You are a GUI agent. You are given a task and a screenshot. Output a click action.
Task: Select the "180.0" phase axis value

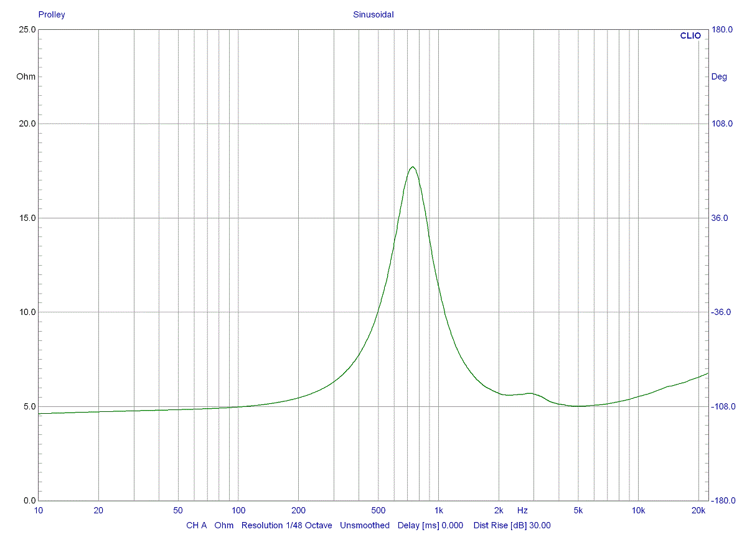[x=721, y=29]
